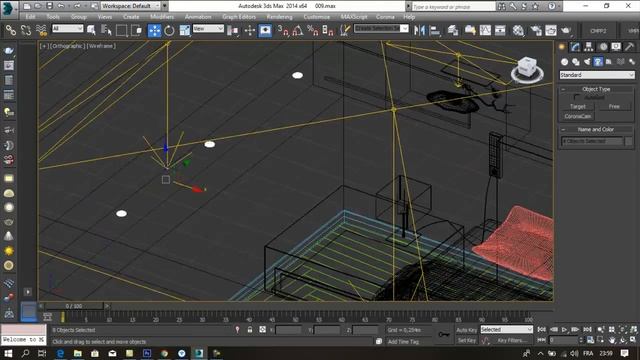The width and height of the screenshot is (640, 360).
Task: Toggle the Spinner Snap icon
Action: [x=328, y=30]
